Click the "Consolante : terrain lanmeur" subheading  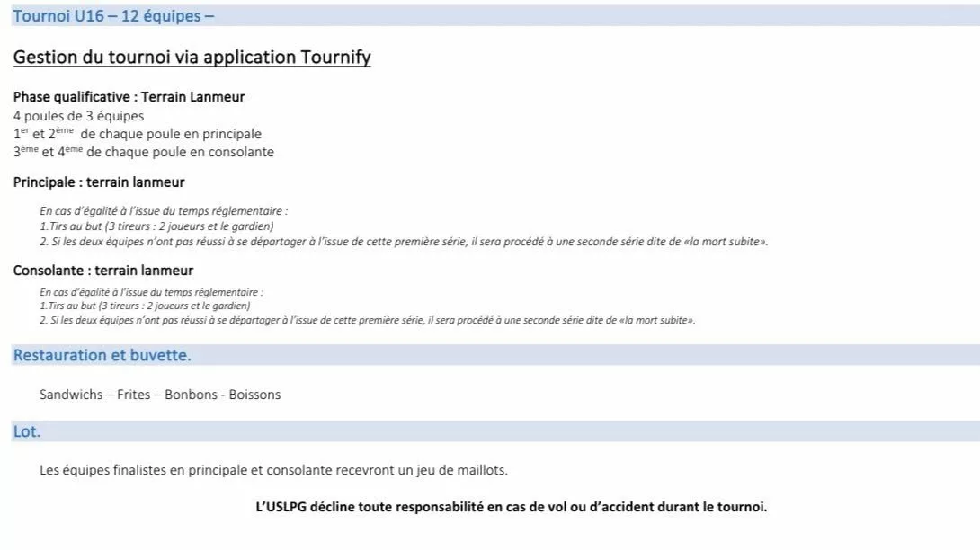(103, 271)
